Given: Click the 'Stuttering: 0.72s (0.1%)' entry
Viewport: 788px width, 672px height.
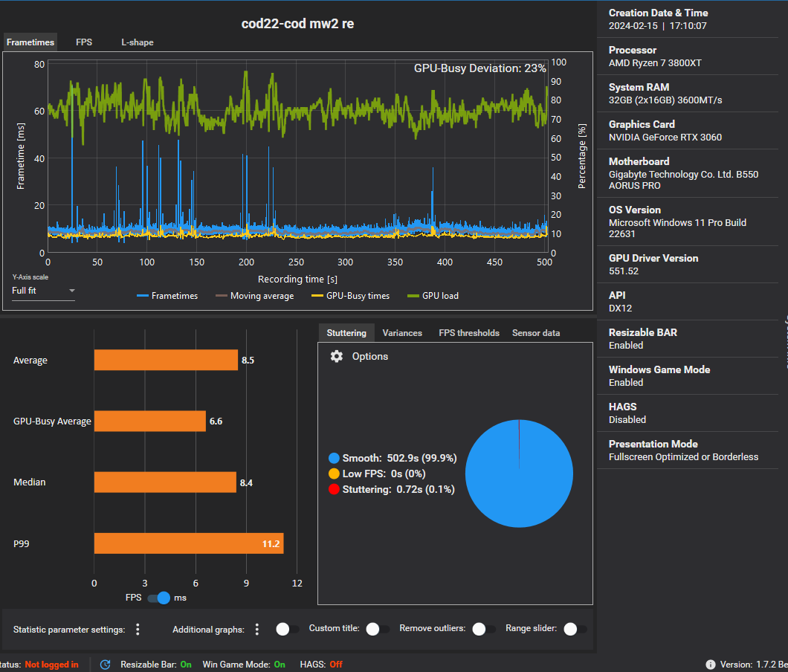Looking at the screenshot, I should 398,489.
